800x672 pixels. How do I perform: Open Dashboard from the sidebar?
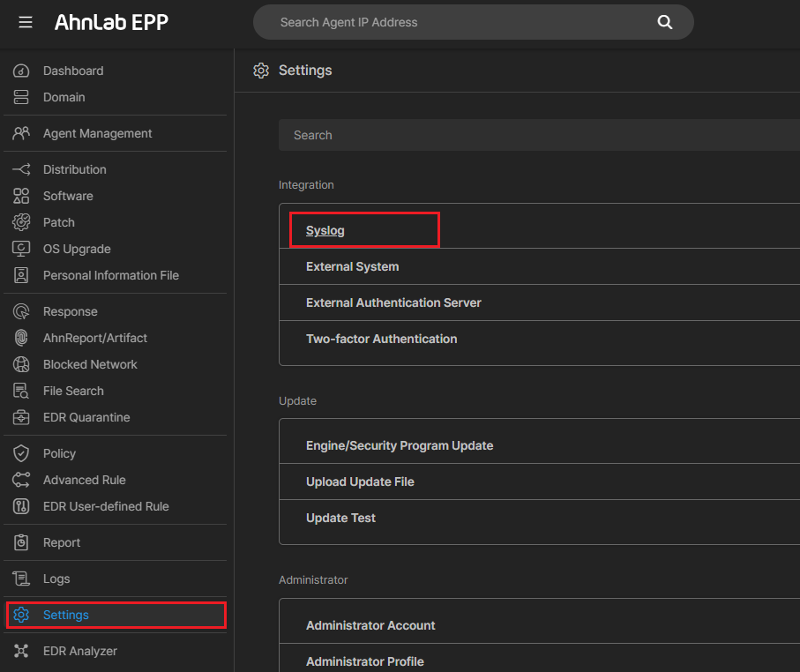pyautogui.click(x=73, y=71)
